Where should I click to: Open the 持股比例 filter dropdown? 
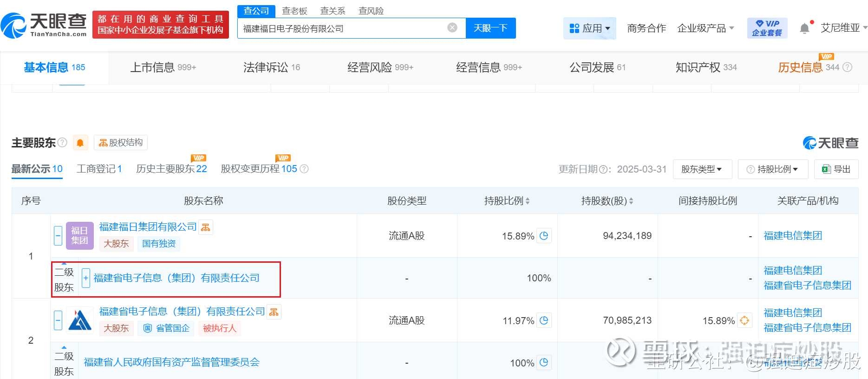point(773,169)
